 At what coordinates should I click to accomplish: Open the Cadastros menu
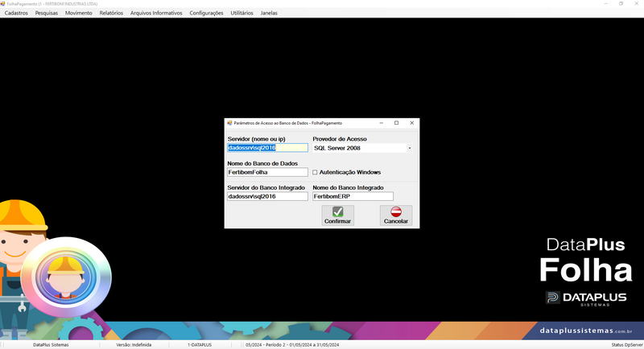point(16,13)
